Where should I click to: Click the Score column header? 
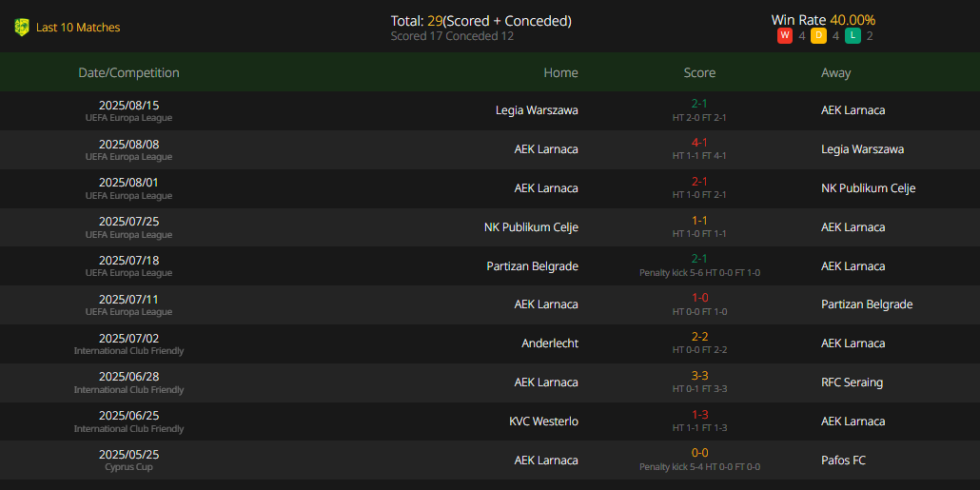coord(699,72)
